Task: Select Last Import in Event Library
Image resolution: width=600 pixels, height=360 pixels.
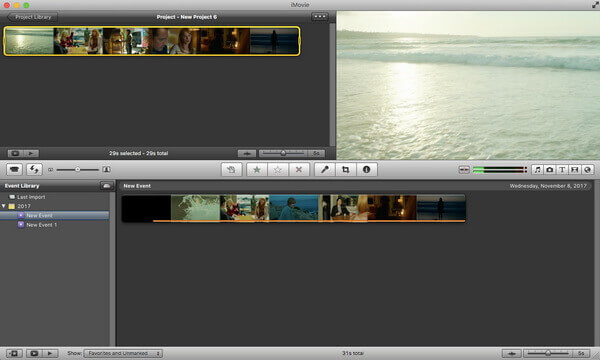Action: tap(31, 197)
